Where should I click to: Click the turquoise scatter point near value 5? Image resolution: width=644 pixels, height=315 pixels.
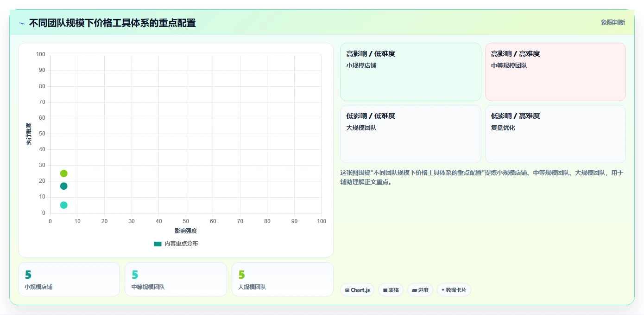point(64,205)
